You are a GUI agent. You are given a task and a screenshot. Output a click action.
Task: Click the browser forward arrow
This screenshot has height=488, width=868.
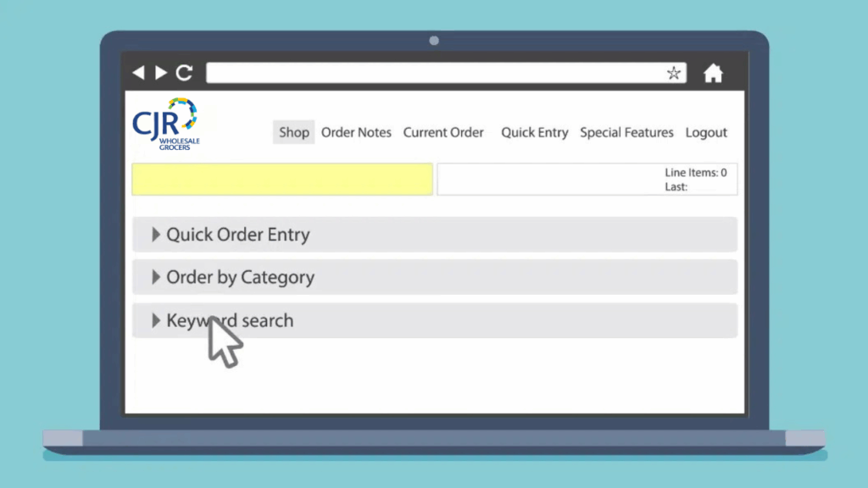tap(161, 73)
